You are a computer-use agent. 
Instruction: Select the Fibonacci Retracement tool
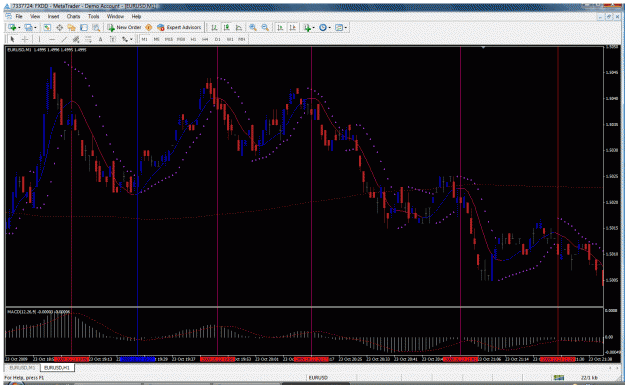[x=88, y=39]
